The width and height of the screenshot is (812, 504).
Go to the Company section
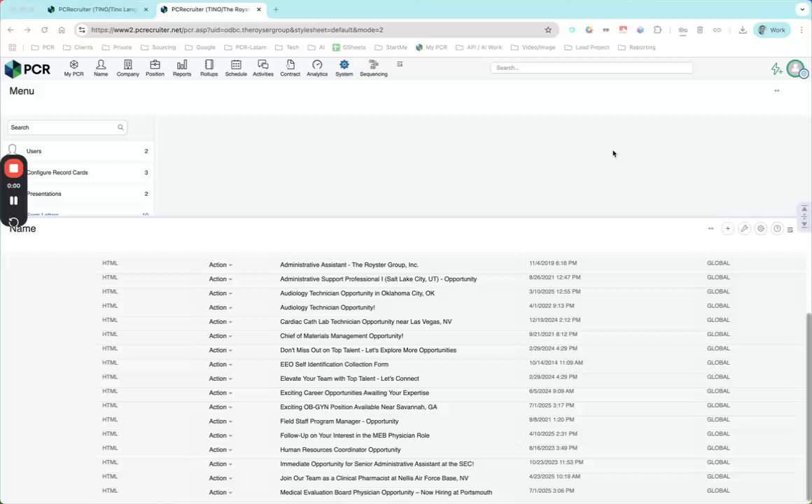tap(128, 68)
